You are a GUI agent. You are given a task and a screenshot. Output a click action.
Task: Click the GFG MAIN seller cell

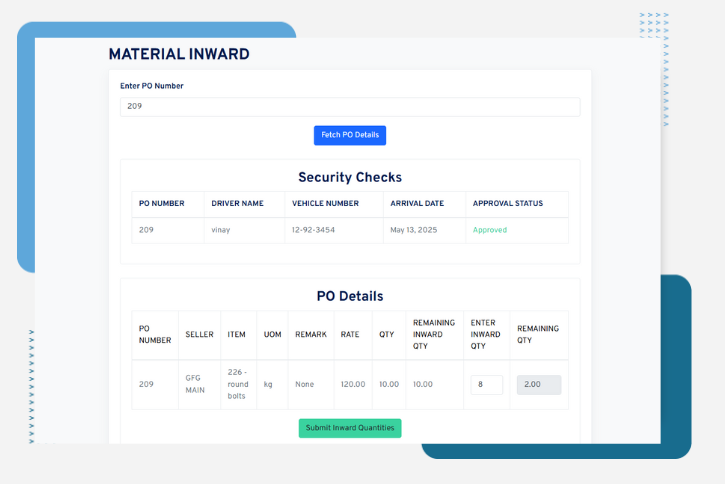[x=196, y=384]
